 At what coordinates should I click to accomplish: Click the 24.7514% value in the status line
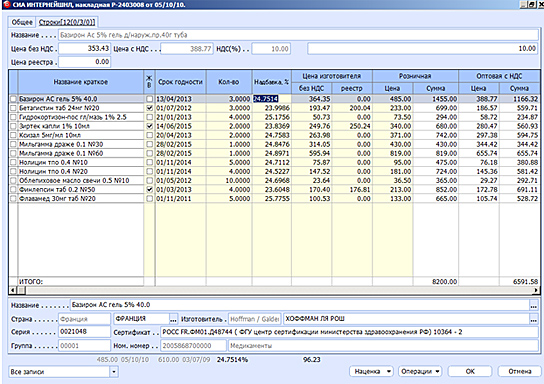click(232, 360)
